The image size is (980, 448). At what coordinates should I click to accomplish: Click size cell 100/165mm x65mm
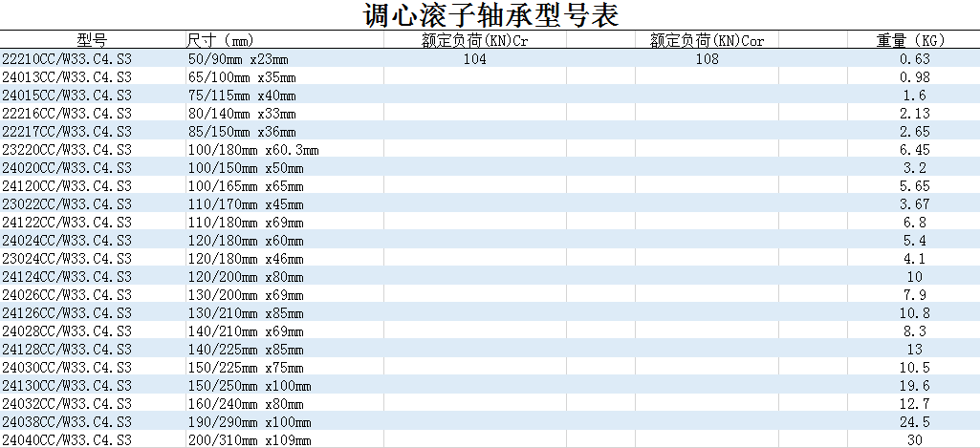click(x=246, y=186)
